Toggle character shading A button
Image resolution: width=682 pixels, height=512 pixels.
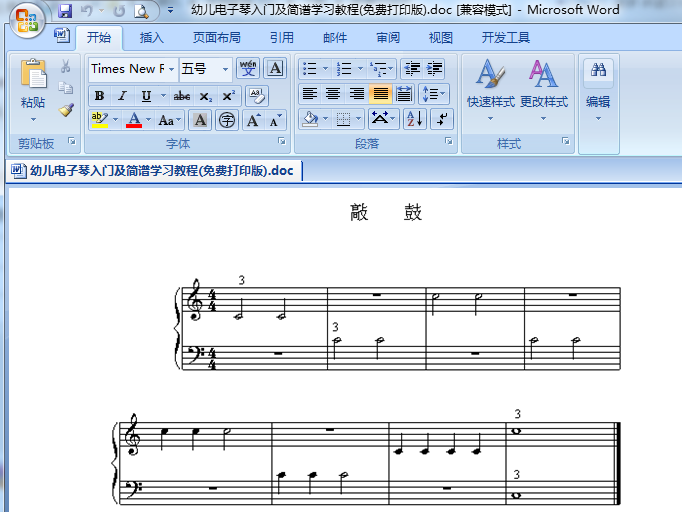point(200,120)
